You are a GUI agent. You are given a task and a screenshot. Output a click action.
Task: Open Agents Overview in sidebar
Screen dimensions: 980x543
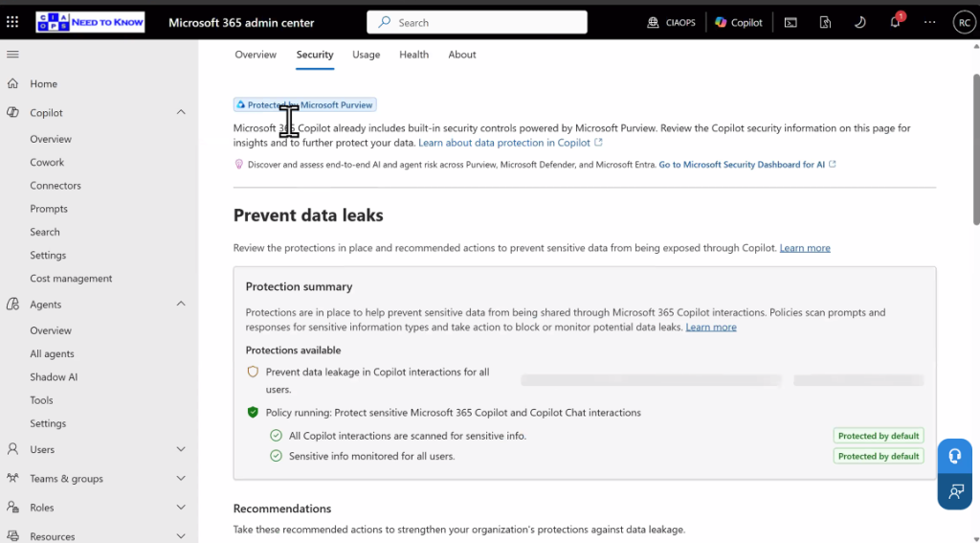coord(51,330)
